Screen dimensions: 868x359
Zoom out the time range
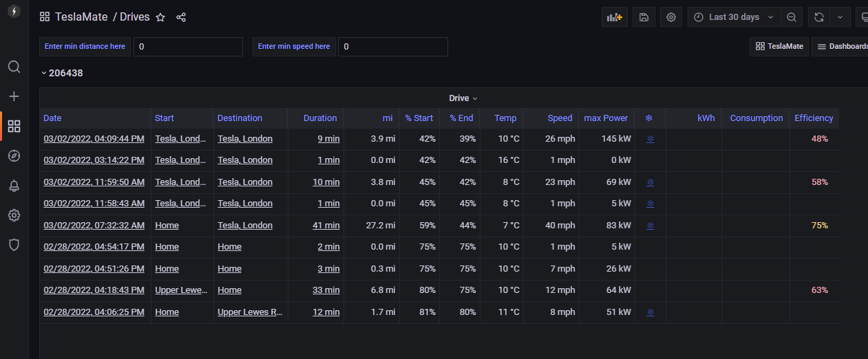coord(792,17)
